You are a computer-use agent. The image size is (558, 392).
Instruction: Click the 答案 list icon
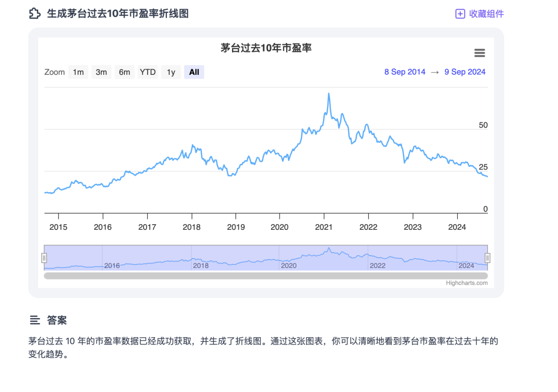click(35, 320)
